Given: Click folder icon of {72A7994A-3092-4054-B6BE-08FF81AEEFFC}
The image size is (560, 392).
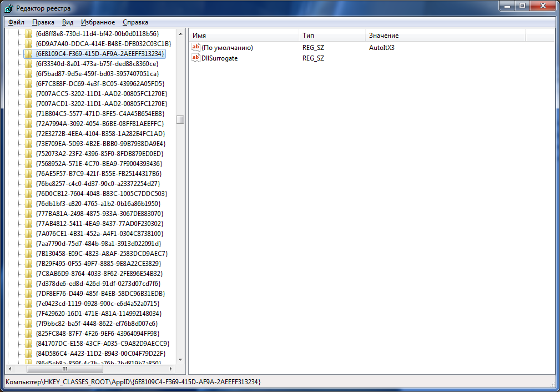Looking at the screenshot, I should [x=28, y=124].
